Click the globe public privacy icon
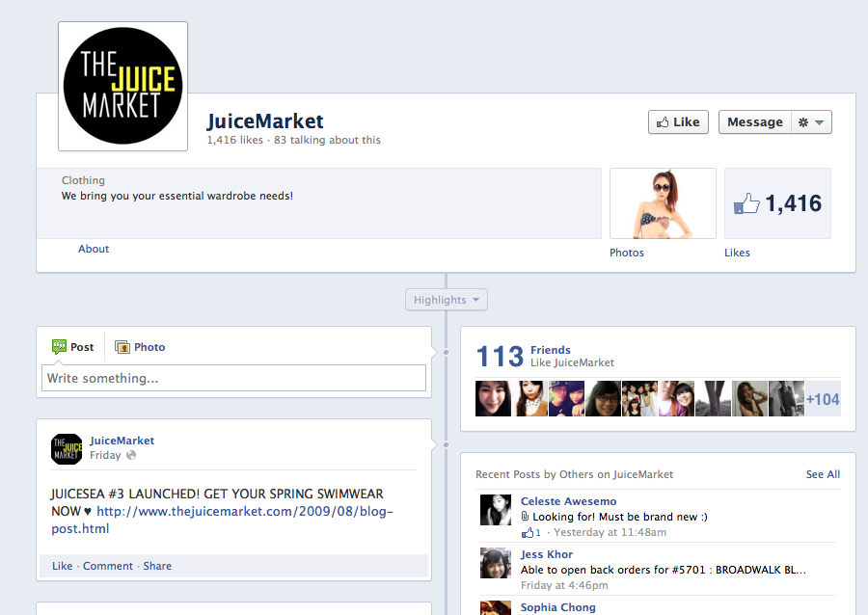 click(x=131, y=455)
